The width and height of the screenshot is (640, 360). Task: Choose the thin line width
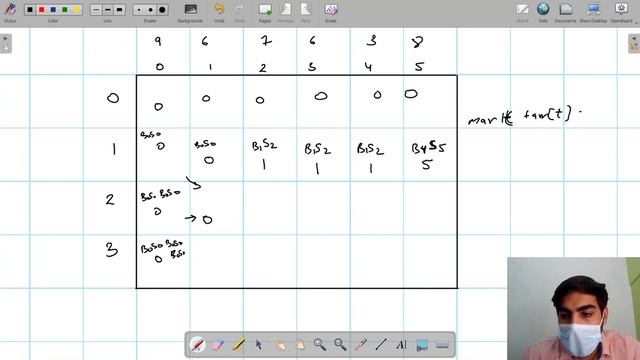(x=96, y=9)
